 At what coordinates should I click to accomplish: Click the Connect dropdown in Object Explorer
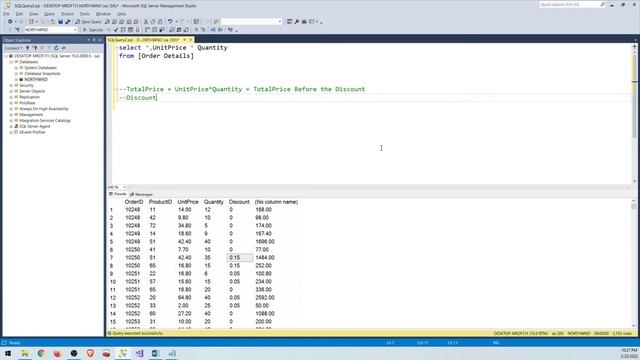tap(13, 48)
